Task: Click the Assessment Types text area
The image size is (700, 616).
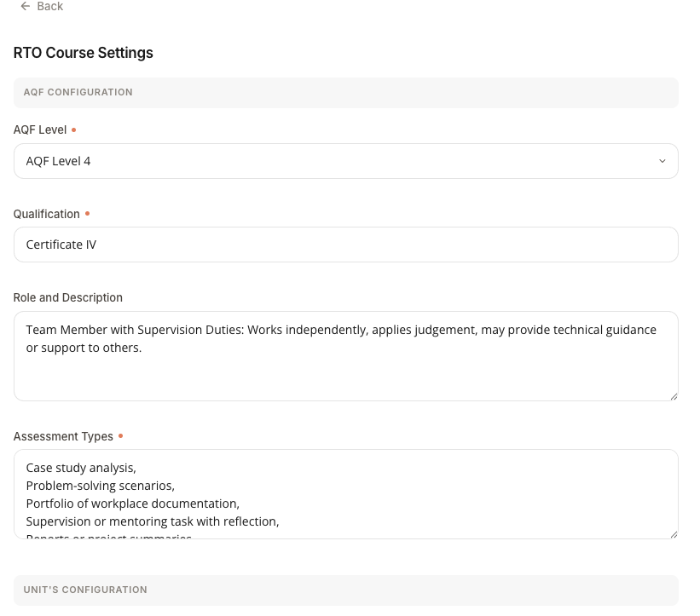Action: [345, 494]
